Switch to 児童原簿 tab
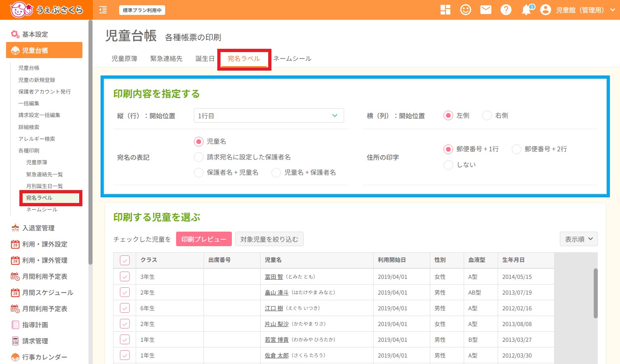Screen dimensions: 620x364 point(124,59)
